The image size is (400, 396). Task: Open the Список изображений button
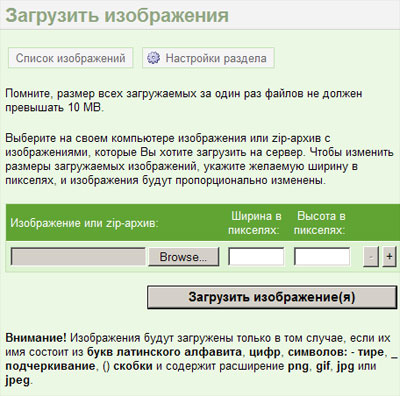70,58
